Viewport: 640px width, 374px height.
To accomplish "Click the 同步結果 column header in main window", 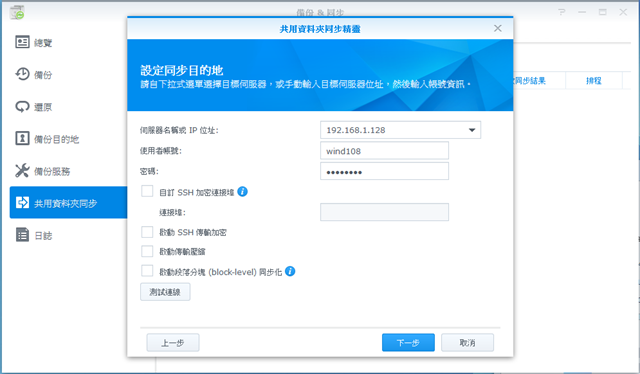I will (x=530, y=80).
